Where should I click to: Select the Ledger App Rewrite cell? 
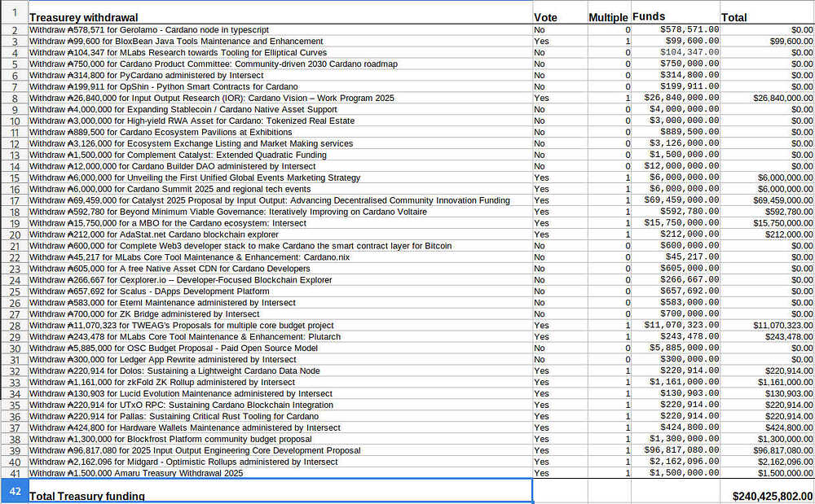point(280,359)
